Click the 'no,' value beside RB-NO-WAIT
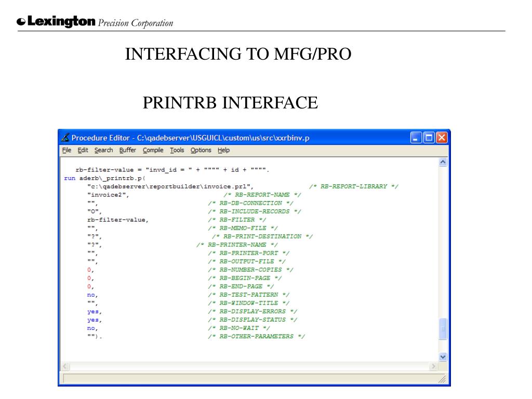The height and width of the screenshot is (399, 532). pos(92,328)
